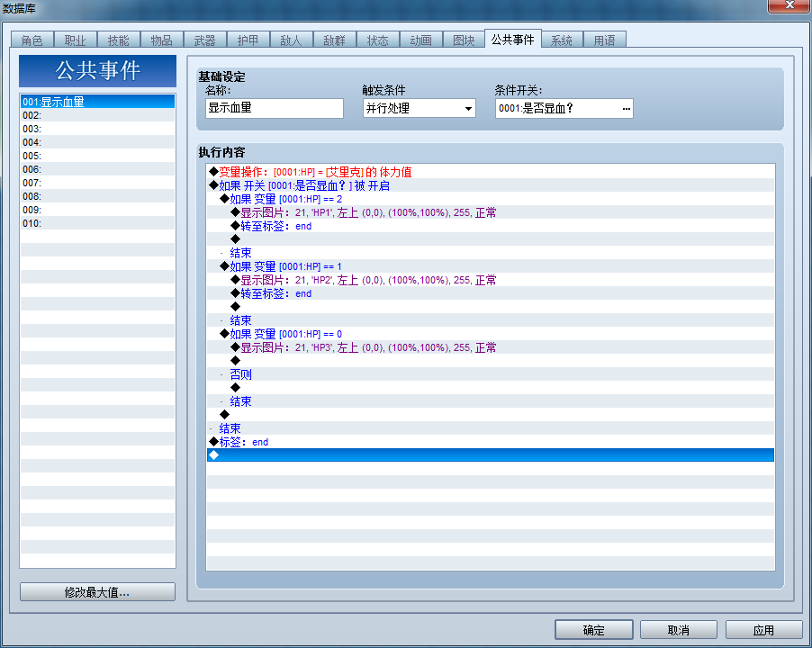The width and height of the screenshot is (812, 648).
Task: Select the 显示图片 'HP1' command line
Action: 491,212
